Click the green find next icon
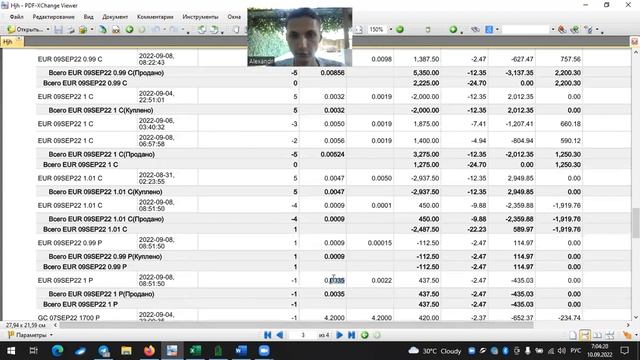Image resolution: width=640 pixels, height=360 pixels. tap(575, 29)
